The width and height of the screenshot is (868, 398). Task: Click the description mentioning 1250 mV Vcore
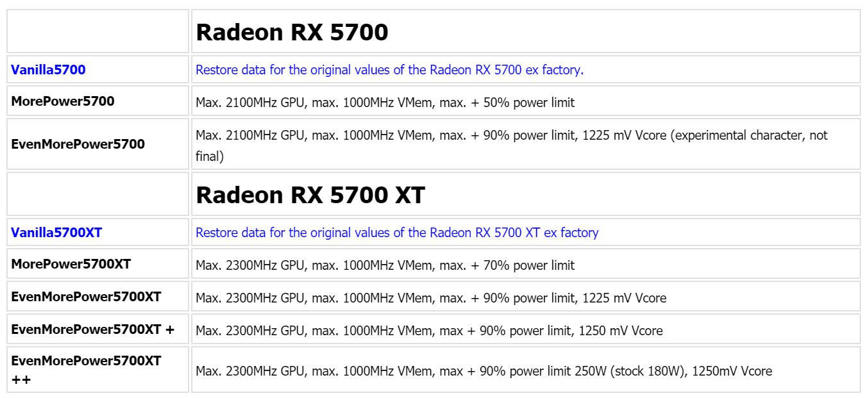(x=429, y=331)
